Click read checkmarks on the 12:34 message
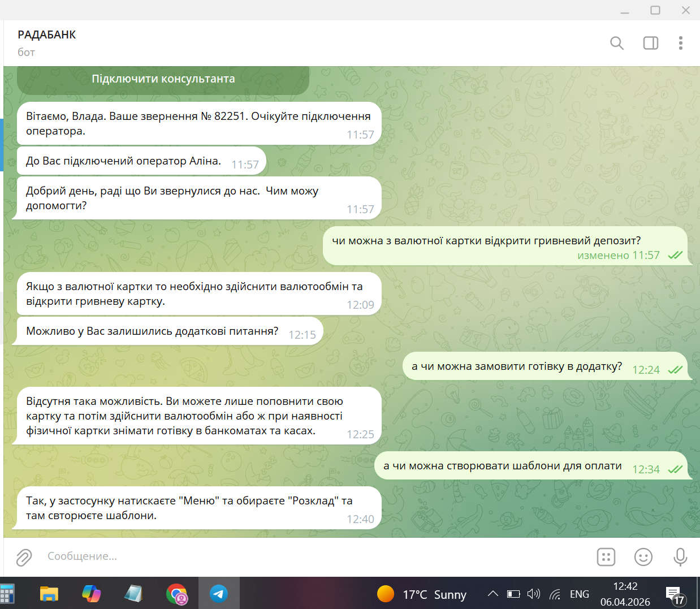The height and width of the screenshot is (609, 700). [675, 469]
